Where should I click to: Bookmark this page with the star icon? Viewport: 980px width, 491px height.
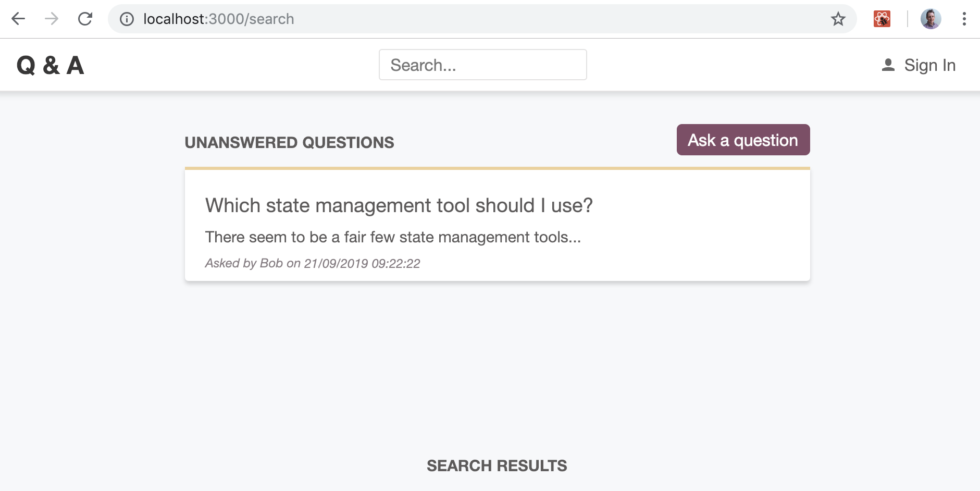point(838,19)
